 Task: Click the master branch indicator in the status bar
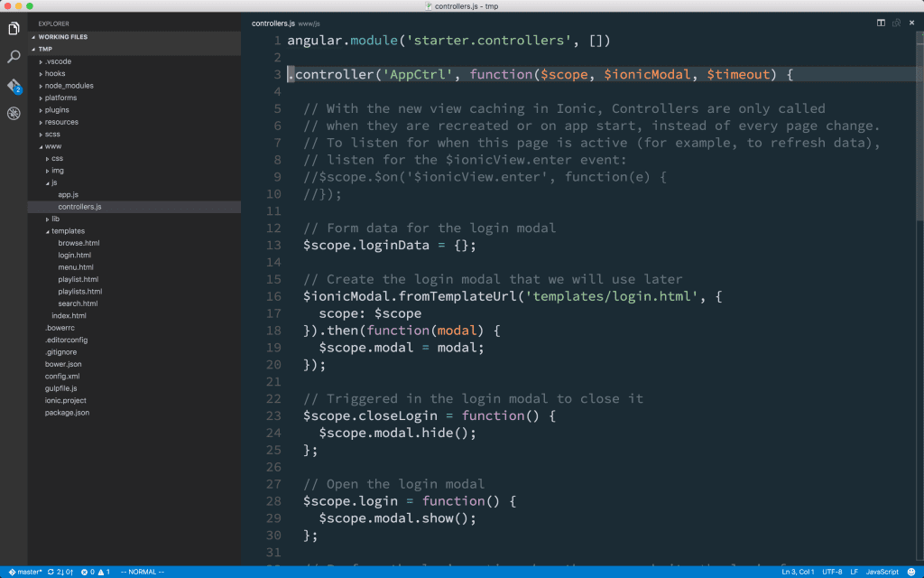pos(27,572)
